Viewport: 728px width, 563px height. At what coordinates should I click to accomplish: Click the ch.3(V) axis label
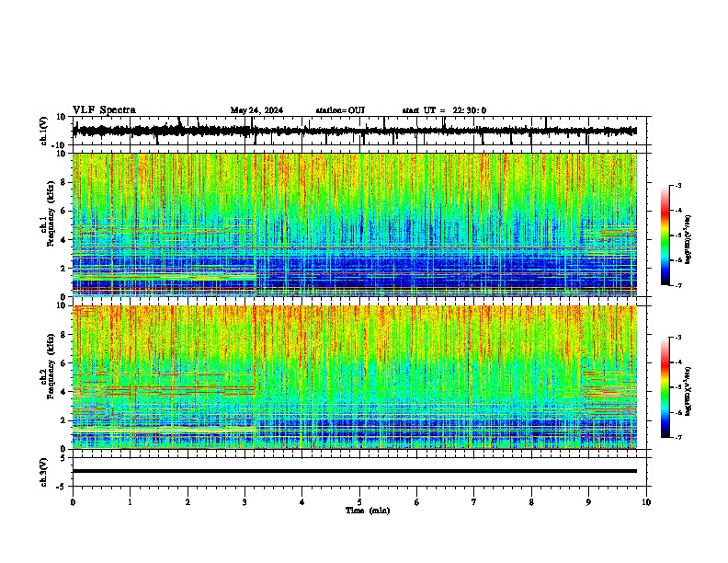coord(44,472)
